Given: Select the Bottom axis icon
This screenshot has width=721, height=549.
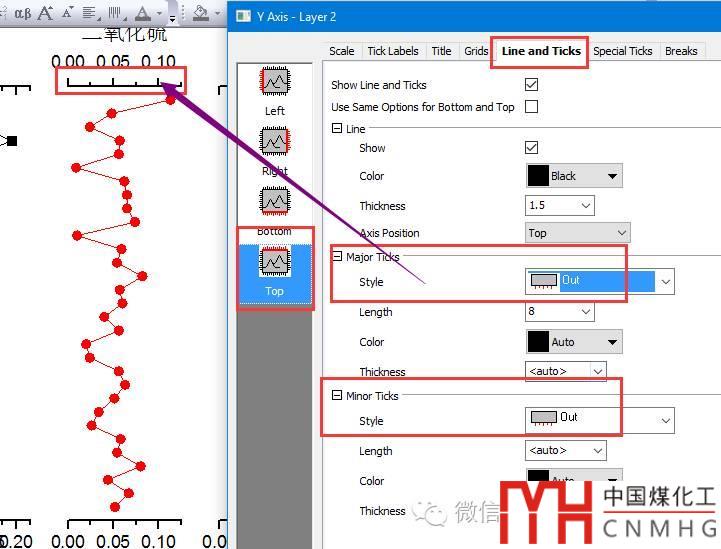Looking at the screenshot, I should click(275, 200).
